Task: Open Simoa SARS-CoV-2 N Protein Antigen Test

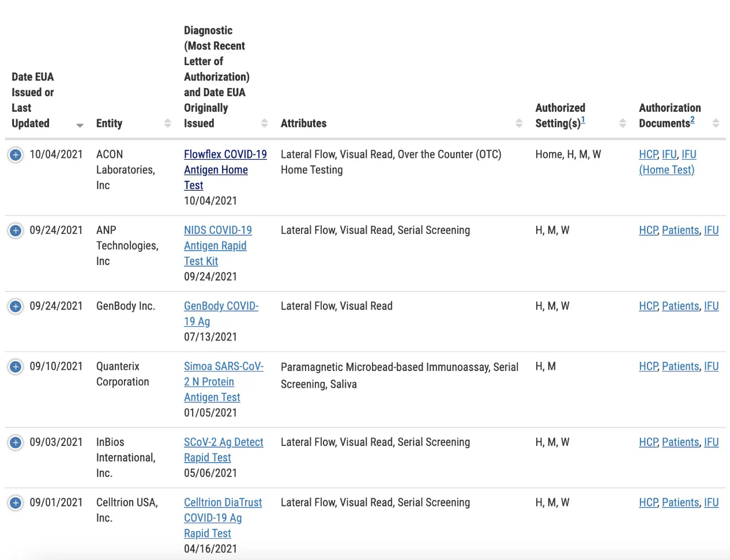Action: click(224, 381)
